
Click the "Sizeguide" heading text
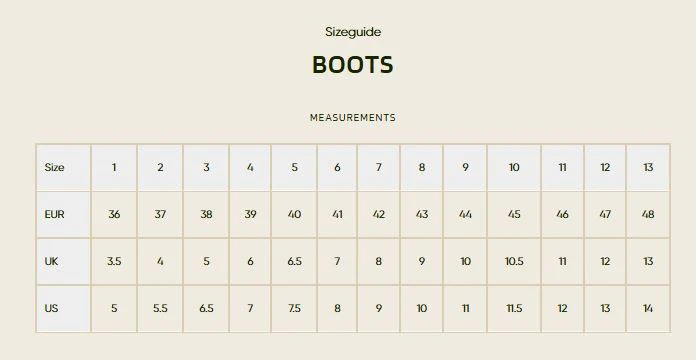(353, 32)
